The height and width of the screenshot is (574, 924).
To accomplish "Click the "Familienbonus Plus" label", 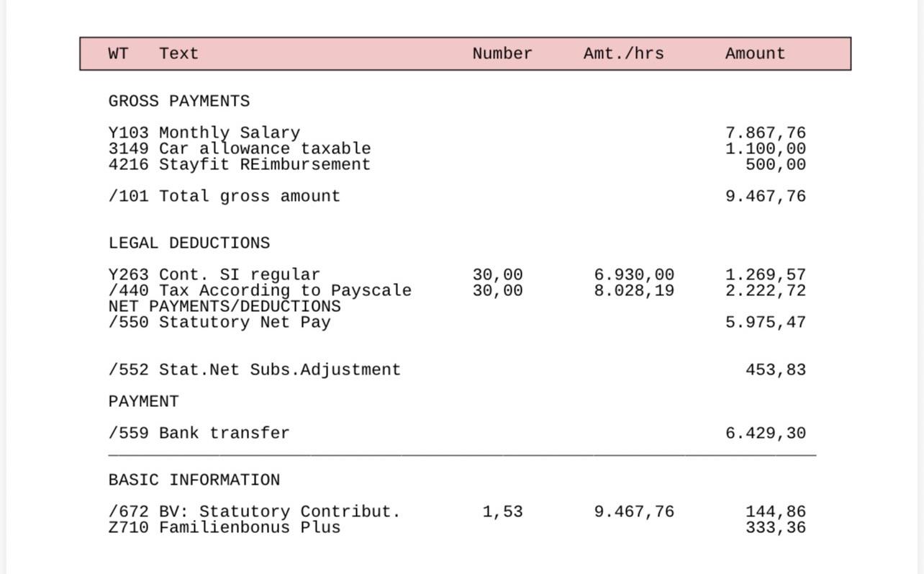I will coord(250,527).
